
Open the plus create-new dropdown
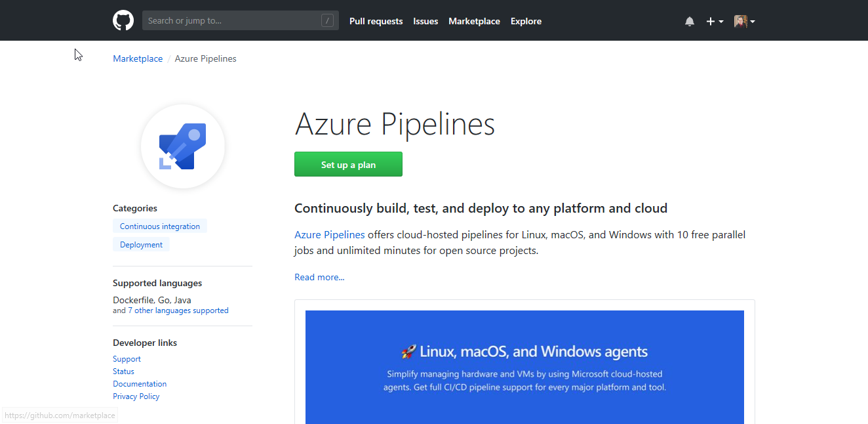click(714, 22)
